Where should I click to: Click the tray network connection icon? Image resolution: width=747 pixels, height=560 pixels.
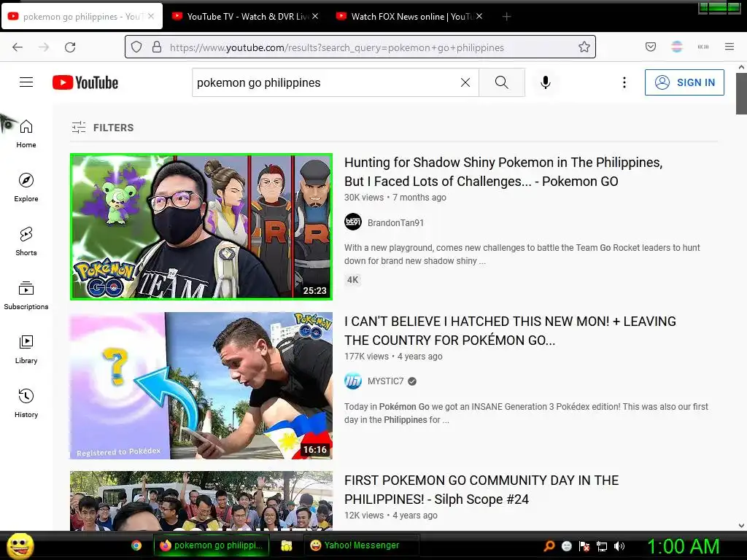point(602,546)
